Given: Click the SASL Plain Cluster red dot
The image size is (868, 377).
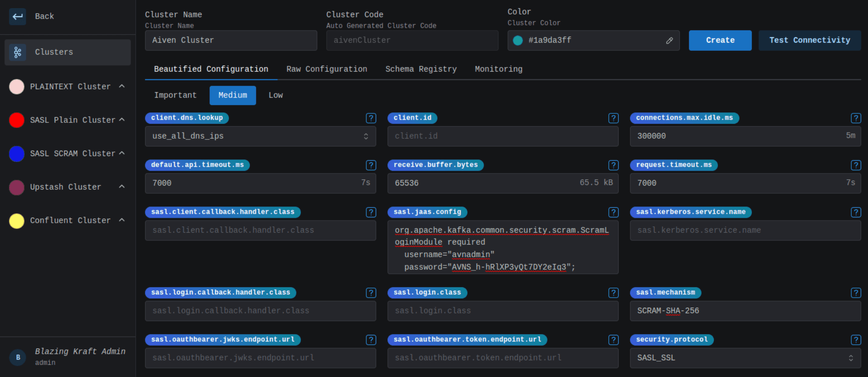Looking at the screenshot, I should (17, 120).
